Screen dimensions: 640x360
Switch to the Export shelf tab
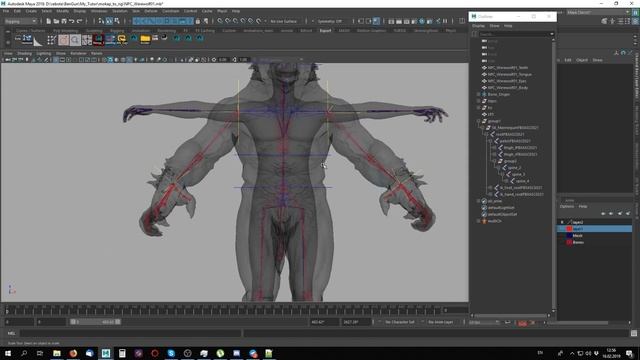(325, 31)
